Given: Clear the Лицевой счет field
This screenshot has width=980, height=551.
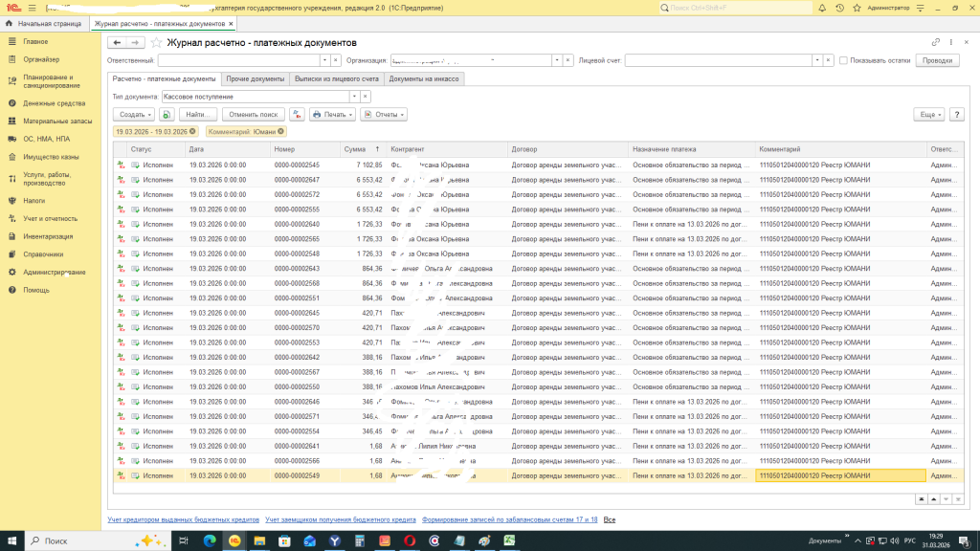Looking at the screenshot, I should 828,60.
